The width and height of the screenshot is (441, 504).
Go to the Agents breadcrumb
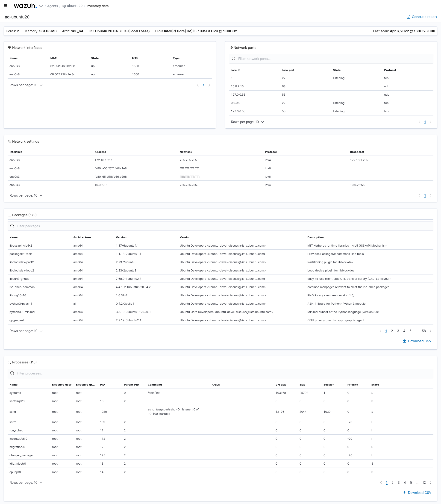pos(53,6)
